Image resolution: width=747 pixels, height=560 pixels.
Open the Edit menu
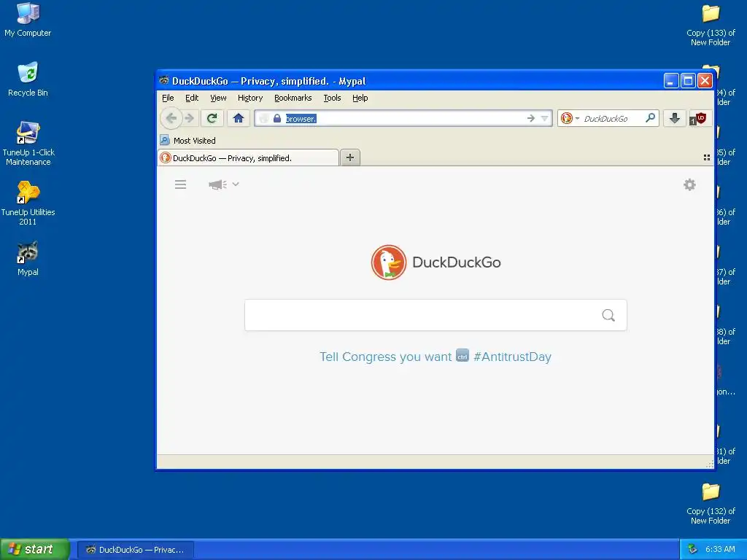tap(192, 98)
